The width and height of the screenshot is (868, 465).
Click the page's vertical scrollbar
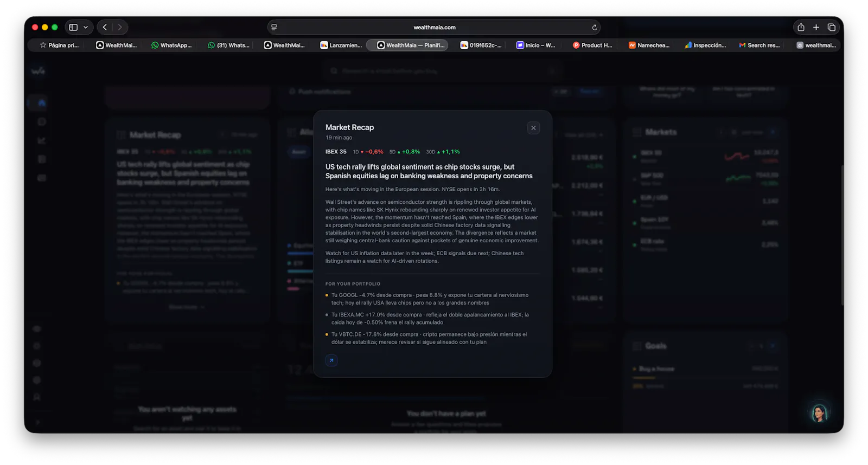tap(841, 235)
